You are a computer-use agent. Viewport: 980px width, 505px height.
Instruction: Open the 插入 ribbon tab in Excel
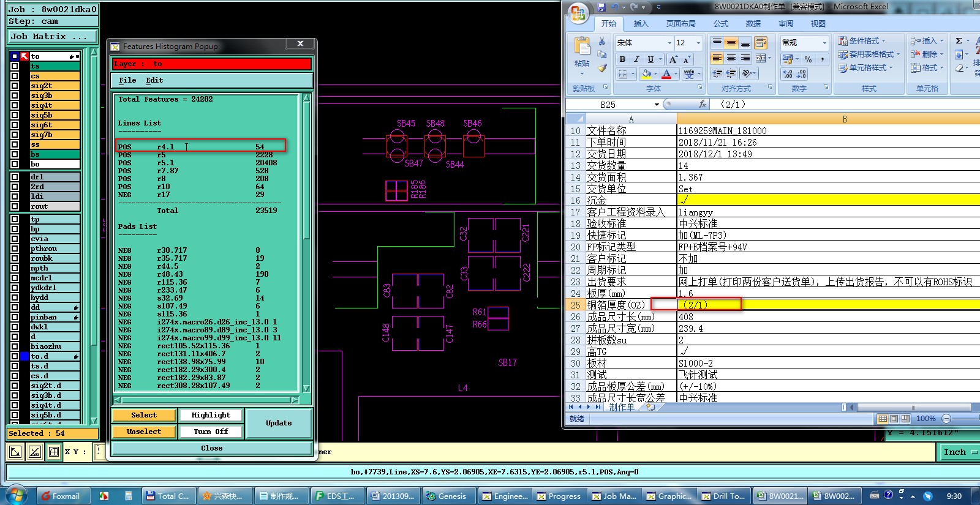click(x=641, y=24)
